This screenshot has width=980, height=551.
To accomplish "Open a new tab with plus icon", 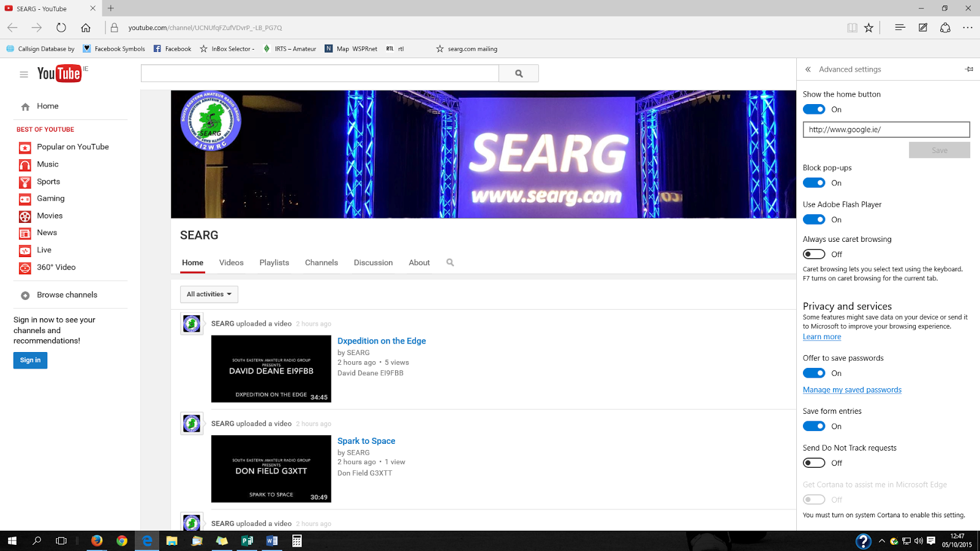I will point(111,9).
